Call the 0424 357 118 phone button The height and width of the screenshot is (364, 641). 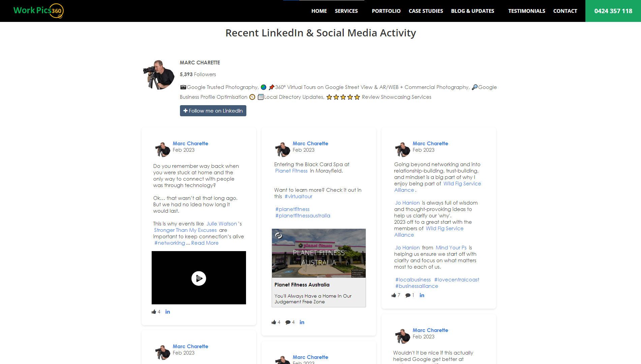click(x=613, y=11)
